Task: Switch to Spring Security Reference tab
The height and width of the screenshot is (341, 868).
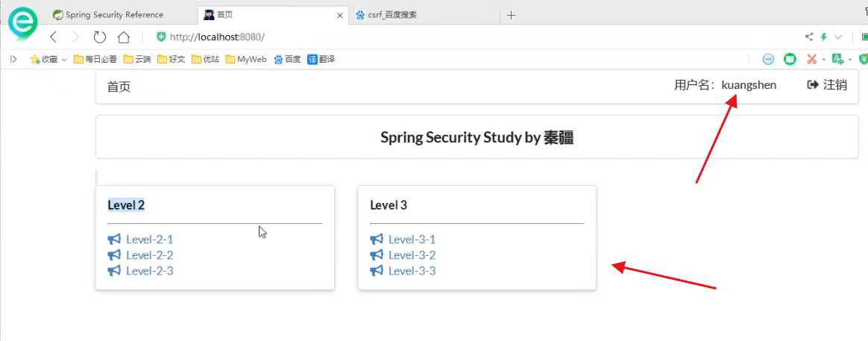Action: pos(114,15)
